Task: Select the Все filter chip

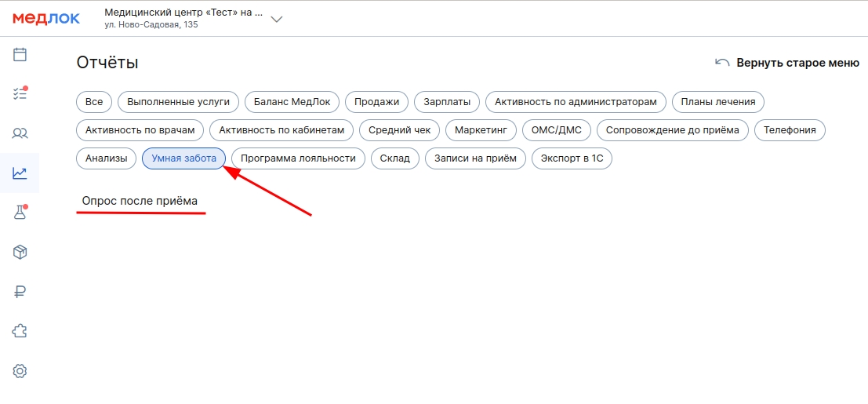Action: coord(94,102)
